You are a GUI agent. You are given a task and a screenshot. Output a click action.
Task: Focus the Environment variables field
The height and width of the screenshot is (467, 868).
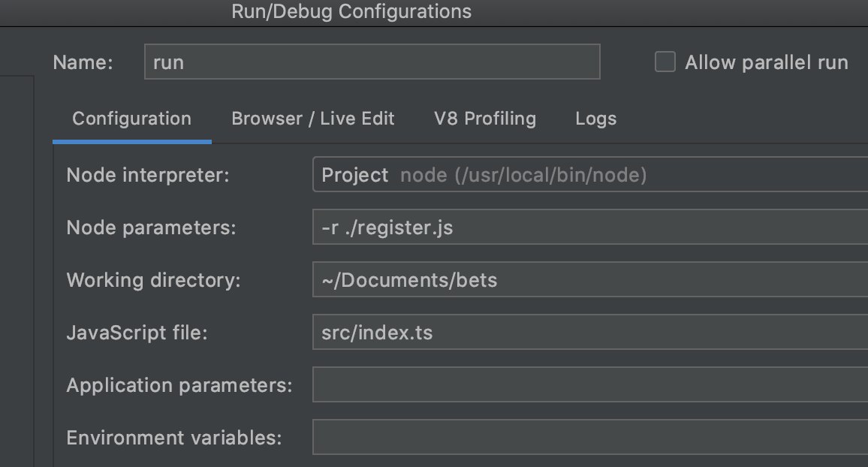589,438
